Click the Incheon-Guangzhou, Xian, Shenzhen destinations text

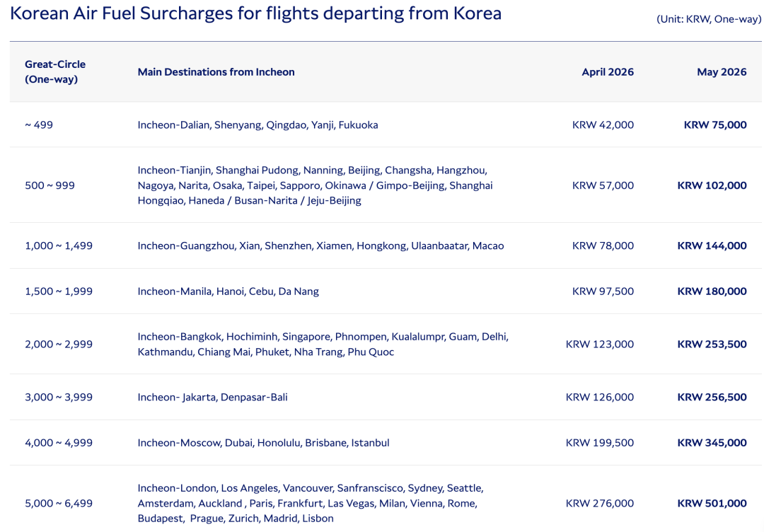coord(320,246)
